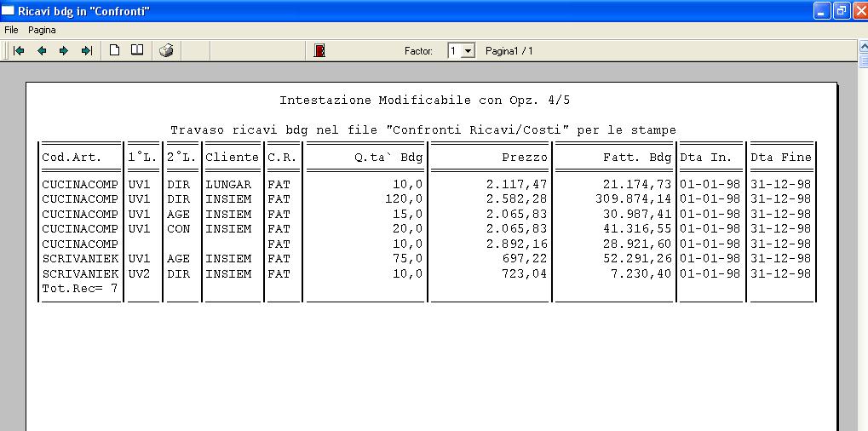
Task: Click the Tot.Rec= 7 total line
Action: tap(80, 288)
